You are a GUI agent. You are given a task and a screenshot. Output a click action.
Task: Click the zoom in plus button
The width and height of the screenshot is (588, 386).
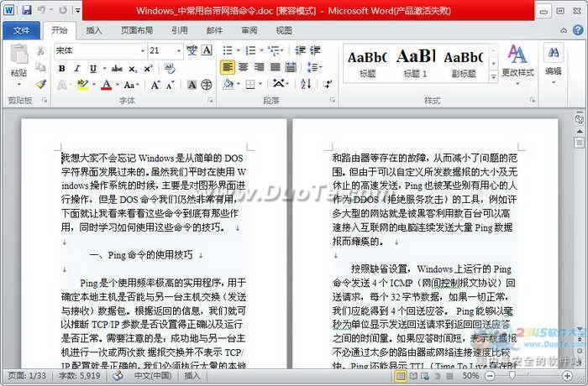click(x=568, y=375)
